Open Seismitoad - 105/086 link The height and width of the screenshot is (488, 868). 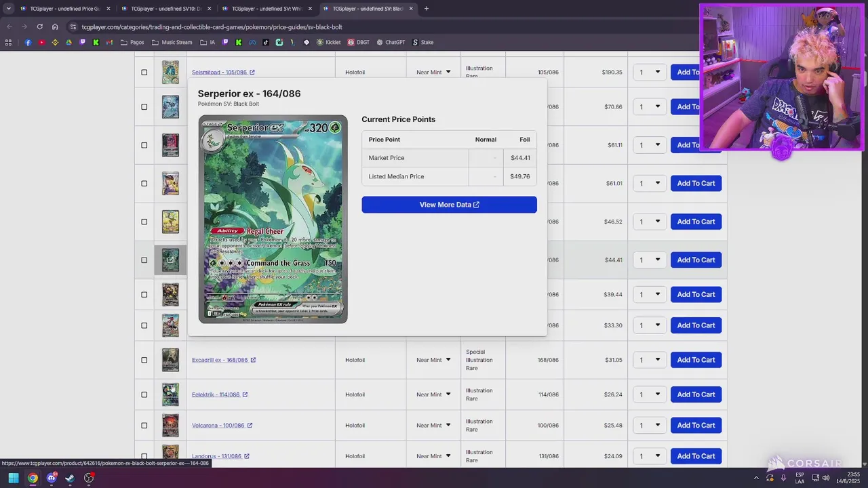tap(219, 72)
